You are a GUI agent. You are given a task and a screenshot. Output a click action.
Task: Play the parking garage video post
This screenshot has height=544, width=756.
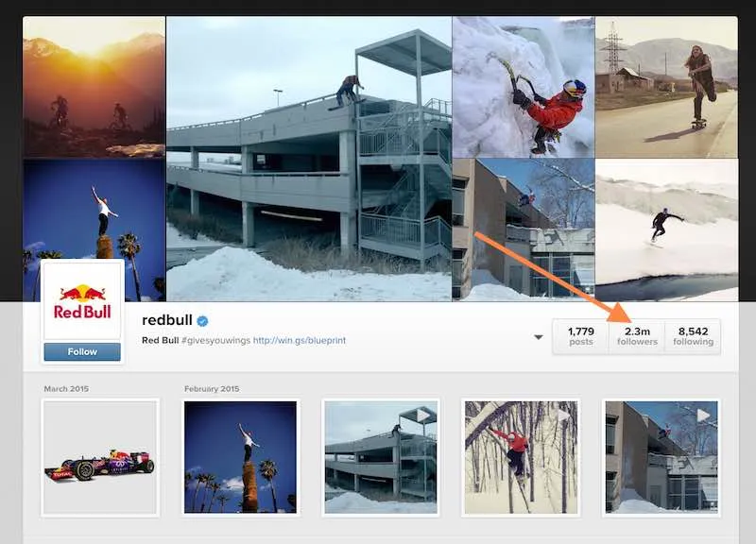tap(381, 457)
